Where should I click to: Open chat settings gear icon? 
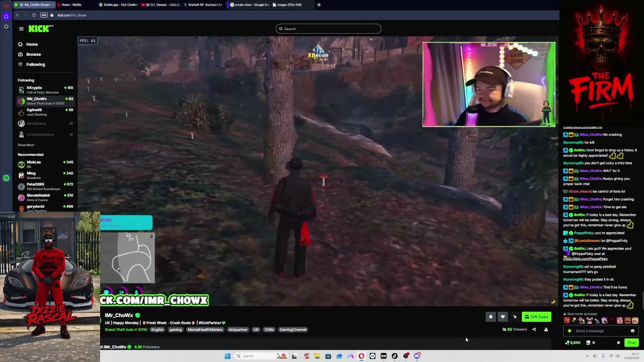click(x=618, y=343)
